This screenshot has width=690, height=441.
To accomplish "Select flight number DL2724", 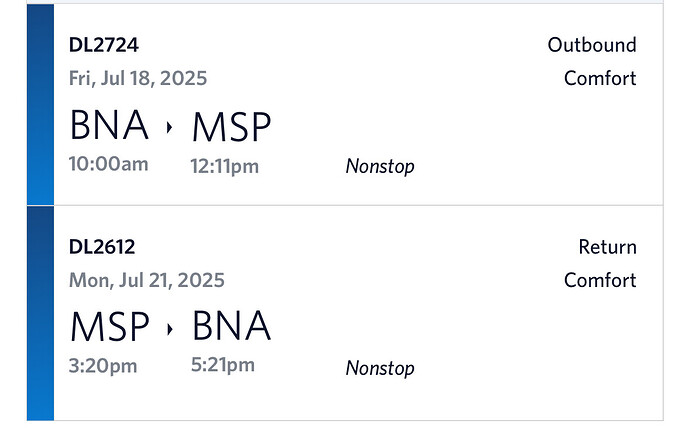I will 104,45.
